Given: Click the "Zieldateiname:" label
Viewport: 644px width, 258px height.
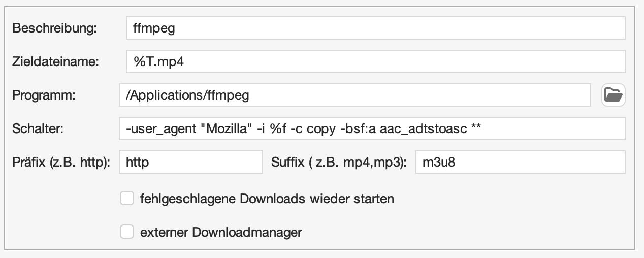Looking at the screenshot, I should click(55, 61).
